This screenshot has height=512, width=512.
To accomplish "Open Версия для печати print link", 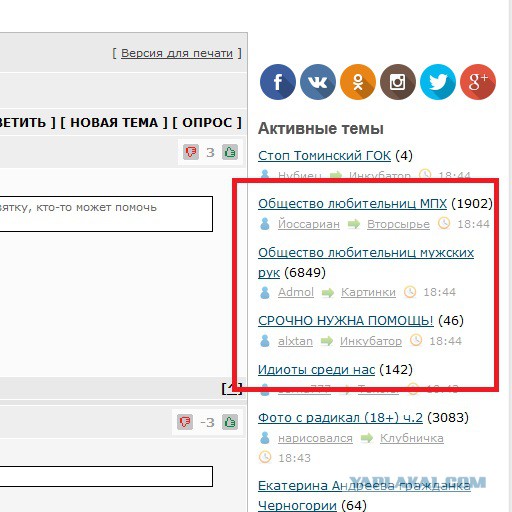I will [177, 53].
